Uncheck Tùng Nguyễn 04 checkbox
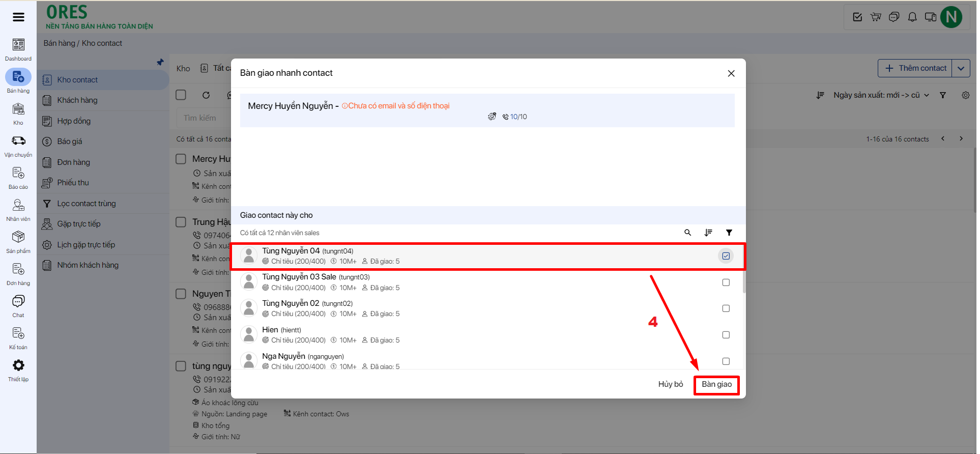 [x=726, y=256]
